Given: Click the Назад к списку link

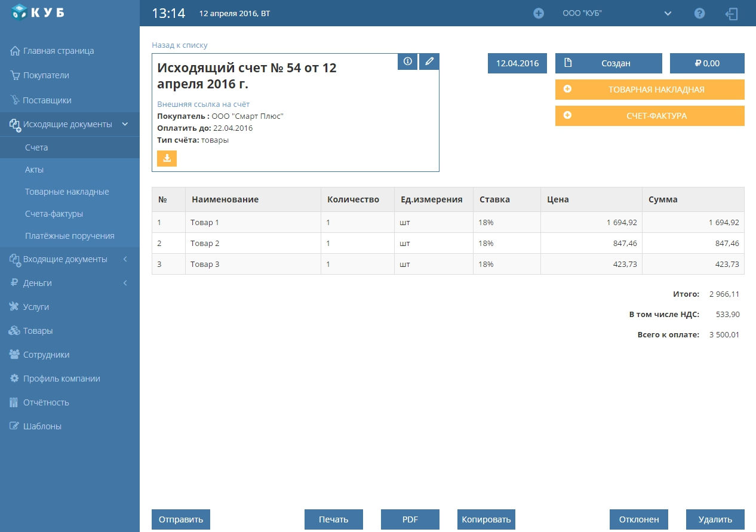Looking at the screenshot, I should (180, 45).
